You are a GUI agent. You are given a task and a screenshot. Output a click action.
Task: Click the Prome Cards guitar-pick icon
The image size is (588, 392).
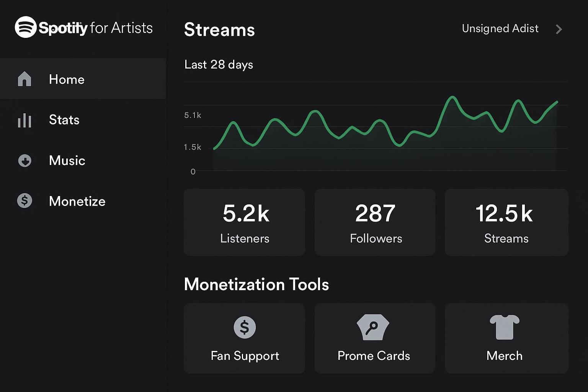[x=374, y=327]
